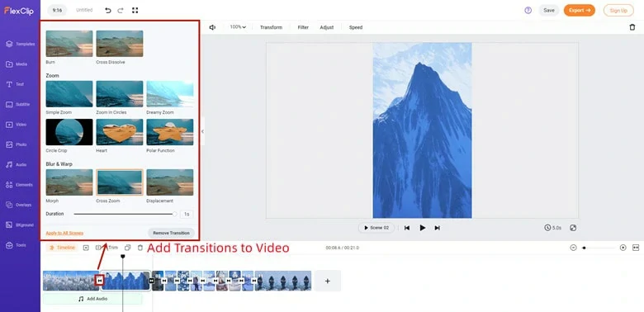The image size is (644, 312).
Task: Open the Elements sidebar panel
Action: tap(20, 185)
